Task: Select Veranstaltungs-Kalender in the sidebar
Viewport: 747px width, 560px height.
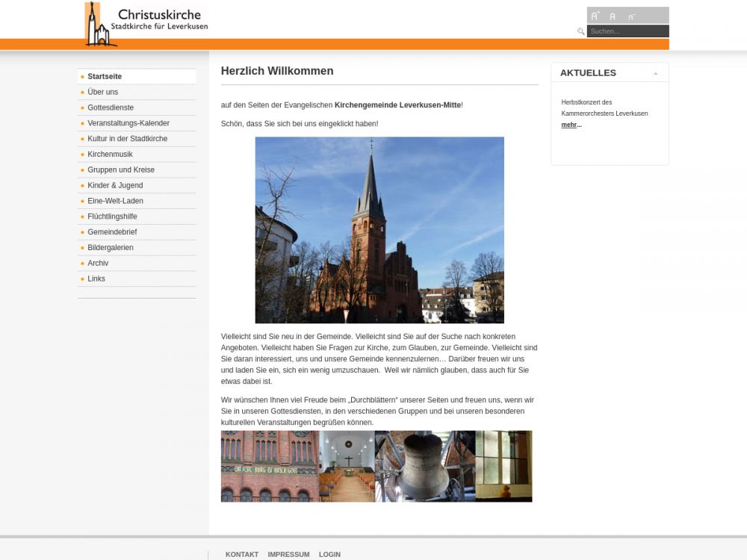Action: point(128,123)
